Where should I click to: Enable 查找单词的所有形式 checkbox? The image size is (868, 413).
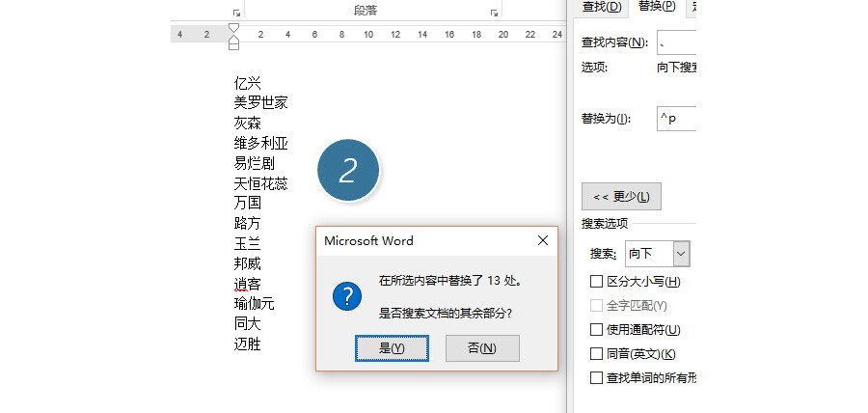(596, 377)
